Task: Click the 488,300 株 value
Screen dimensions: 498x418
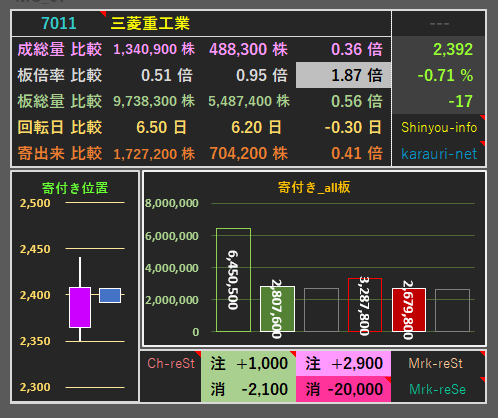Action: pos(248,49)
